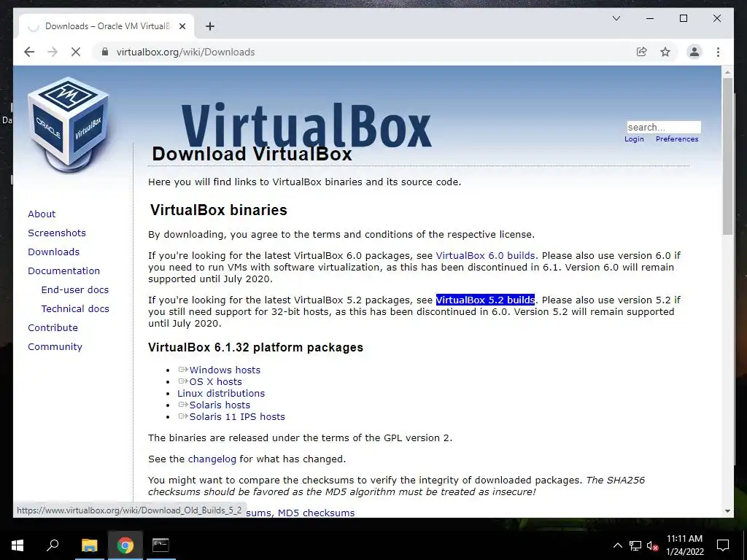Click the network tray icon
This screenshot has height=560, width=747.
(x=635, y=545)
